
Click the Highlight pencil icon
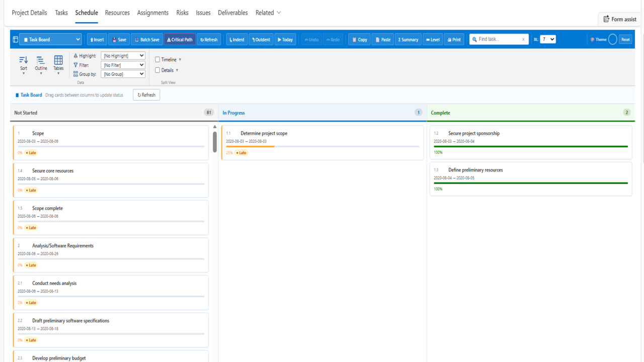pos(76,56)
